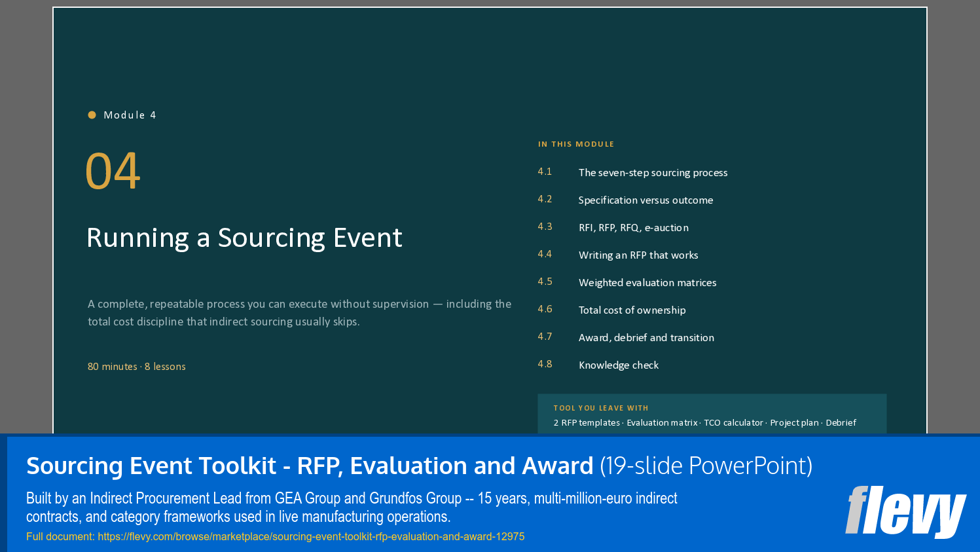The width and height of the screenshot is (980, 552).
Task: Open the flevy.com full document link
Action: 311,536
